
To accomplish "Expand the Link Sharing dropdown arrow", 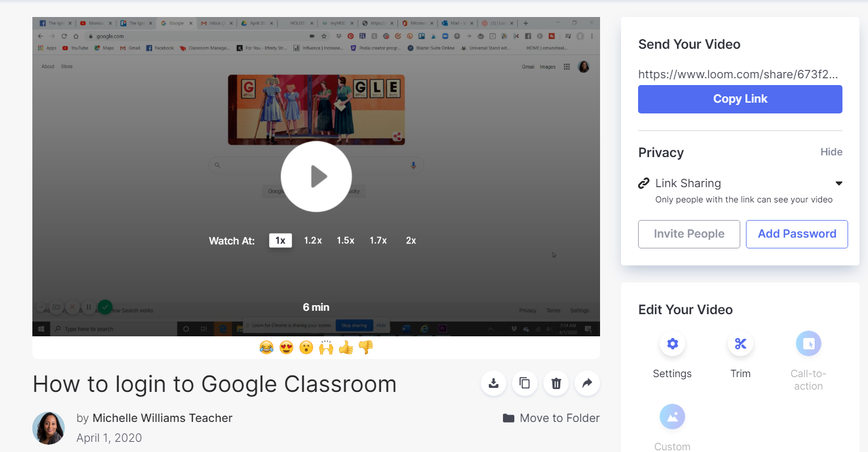I will tap(839, 183).
